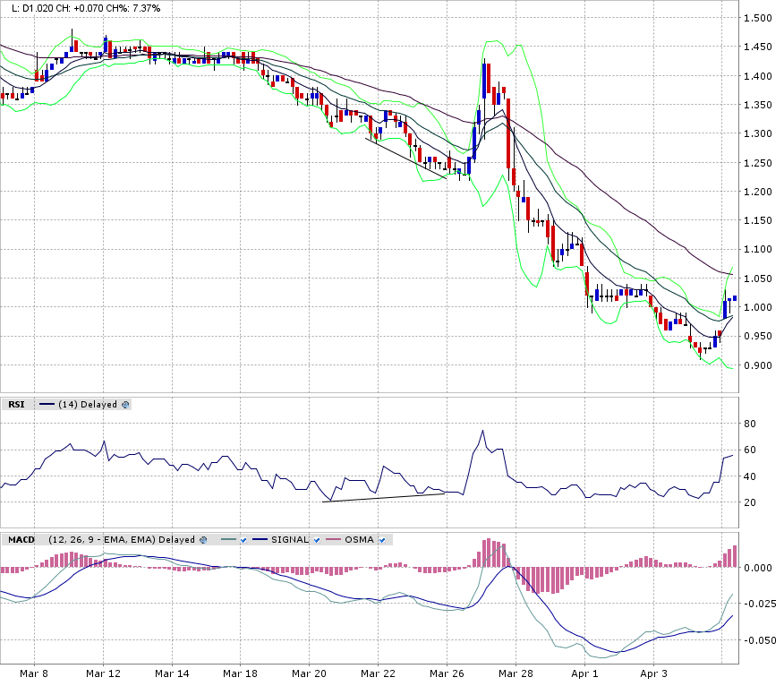Viewport: 784px width, 686px height.
Task: Click the MACD teal line legend swatch
Action: 226,539
